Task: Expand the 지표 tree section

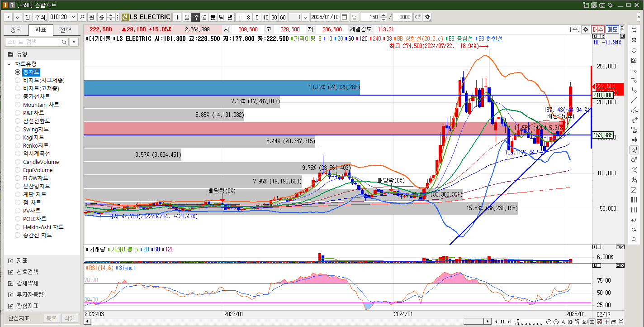Action: pos(10,260)
